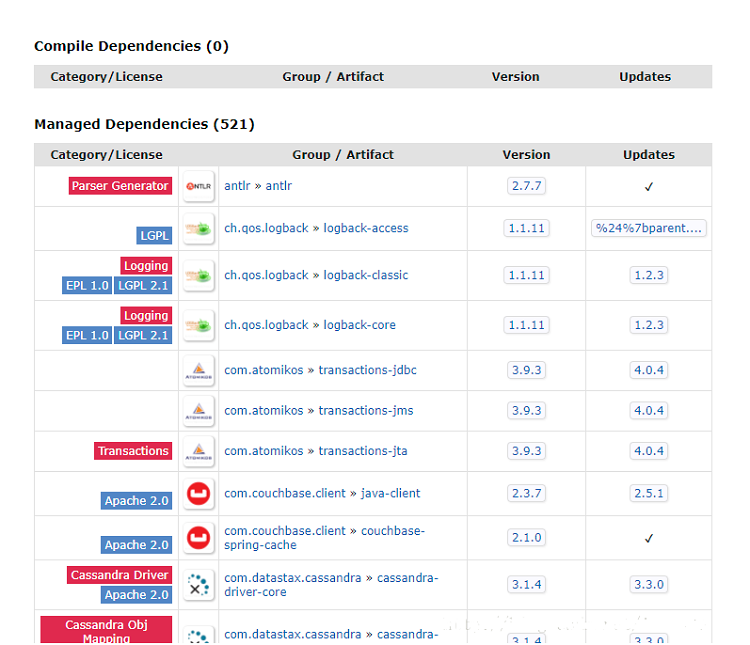Screen dimensions: 750x645
Task: Click Apache 2.0 tag for cassandra-driver-core
Action: (x=136, y=595)
